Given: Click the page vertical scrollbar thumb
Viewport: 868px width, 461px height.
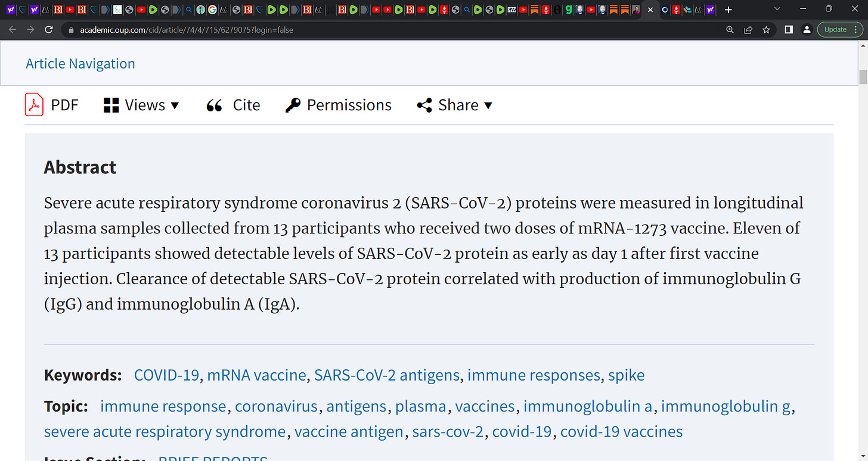Looking at the screenshot, I should pos(863,77).
